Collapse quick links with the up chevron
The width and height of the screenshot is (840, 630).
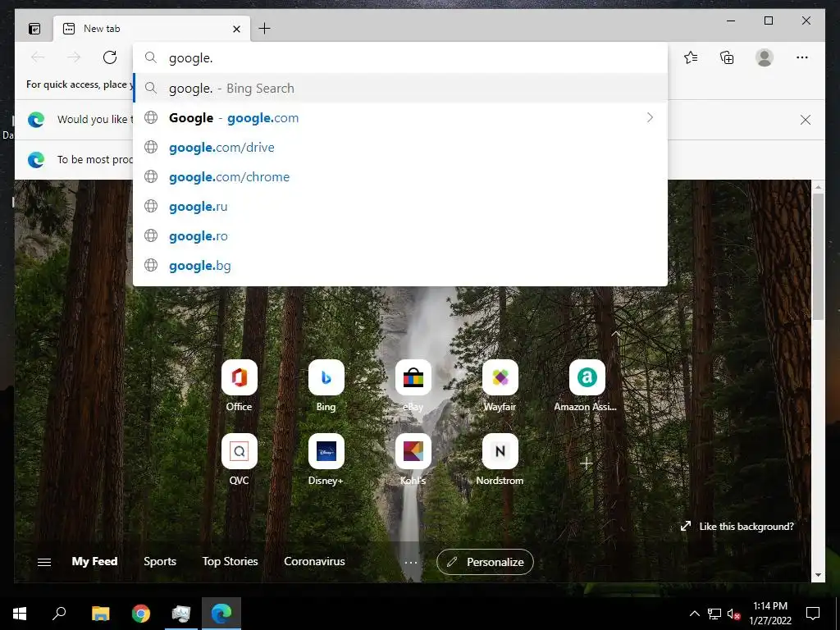pyautogui.click(x=616, y=333)
